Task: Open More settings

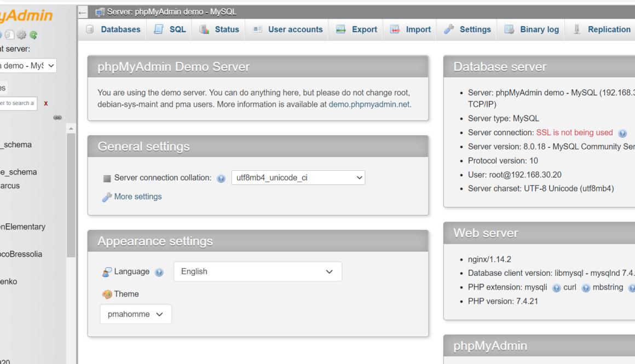Action: (137, 197)
